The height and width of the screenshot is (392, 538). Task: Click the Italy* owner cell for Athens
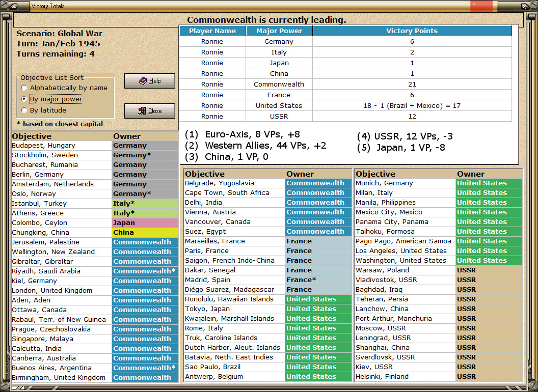pyautogui.click(x=145, y=213)
